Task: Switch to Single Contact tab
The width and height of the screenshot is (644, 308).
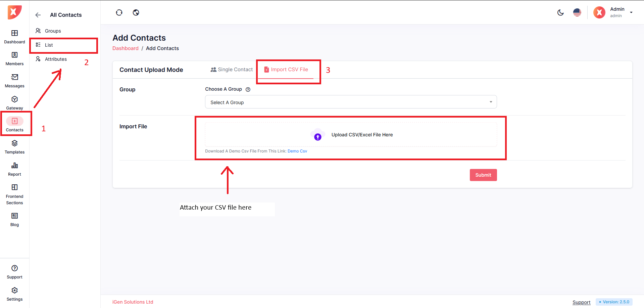Action: coord(232,70)
